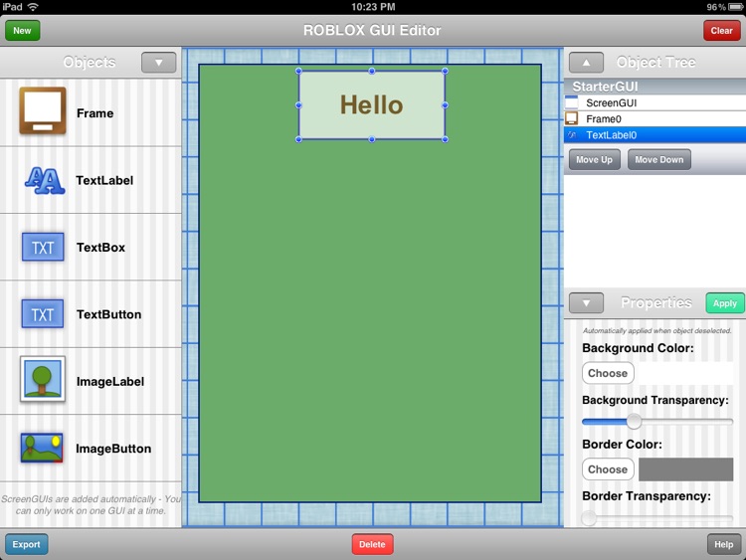The width and height of the screenshot is (746, 560).
Task: Click the bottom-middle handle of Hello
Action: pos(372,139)
